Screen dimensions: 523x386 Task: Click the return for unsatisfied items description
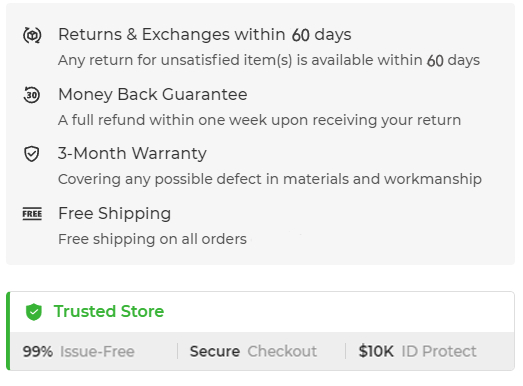(x=269, y=60)
